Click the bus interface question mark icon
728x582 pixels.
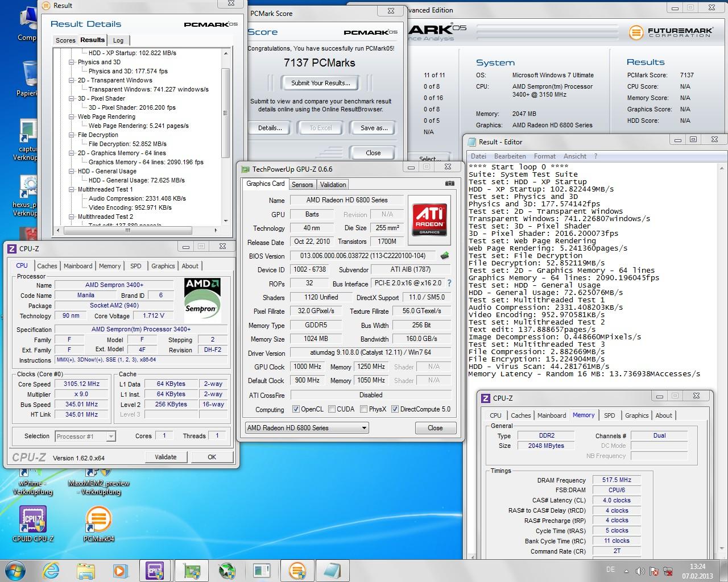pos(449,283)
